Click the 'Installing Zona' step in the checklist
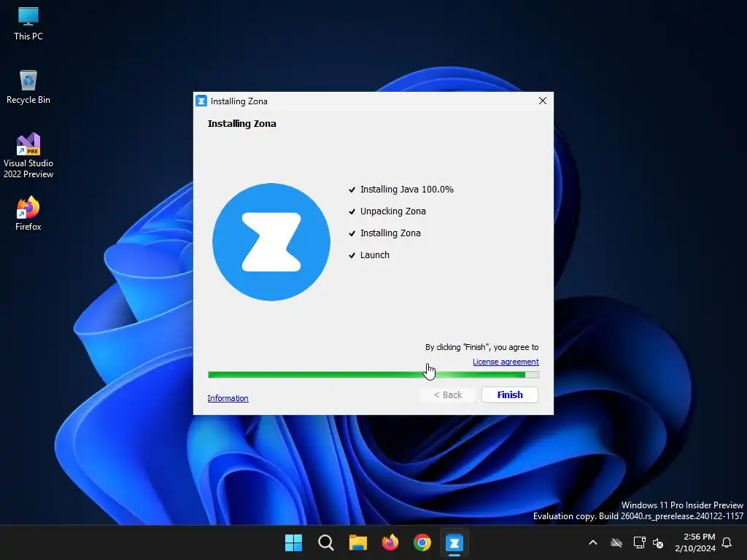 click(x=390, y=233)
